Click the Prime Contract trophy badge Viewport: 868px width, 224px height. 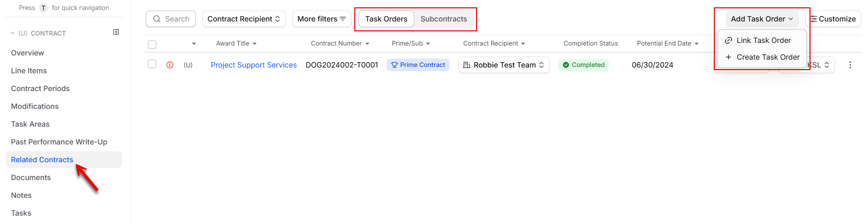click(418, 65)
